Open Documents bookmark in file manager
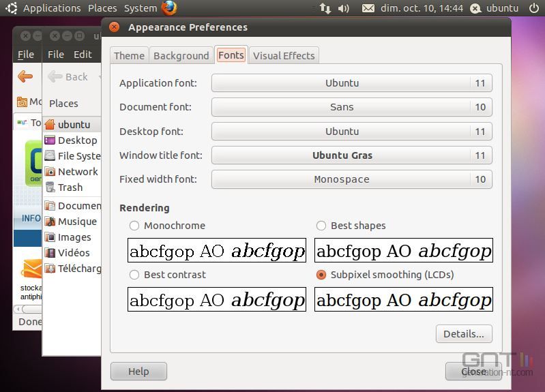 click(72, 206)
